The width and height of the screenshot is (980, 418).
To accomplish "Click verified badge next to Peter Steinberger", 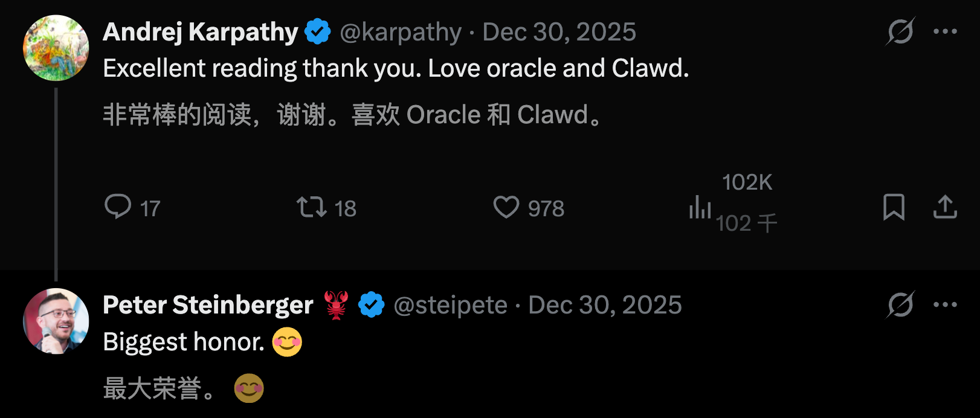I will (371, 305).
